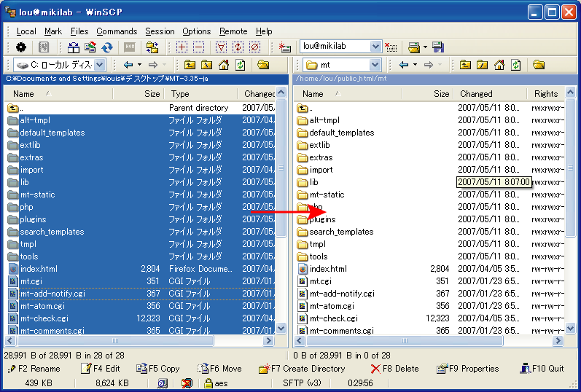Viewport: 581px width, 392px height.
Task: Click the local panel vertical scroll down arrow
Action: tap(281, 329)
